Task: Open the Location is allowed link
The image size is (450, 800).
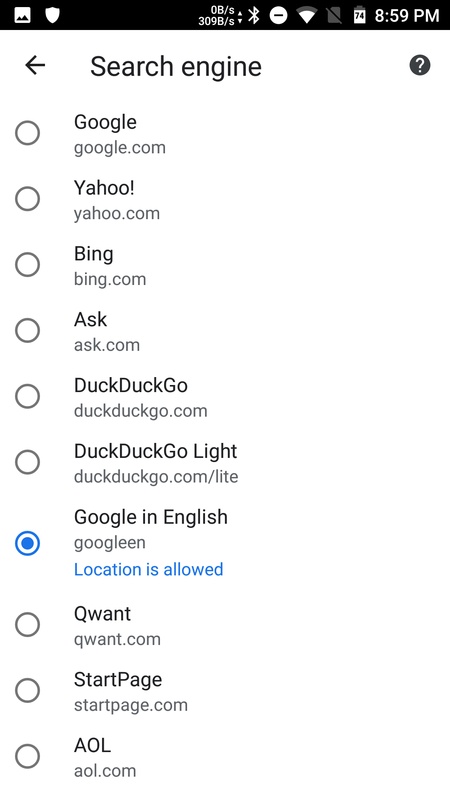Action: tap(148, 569)
